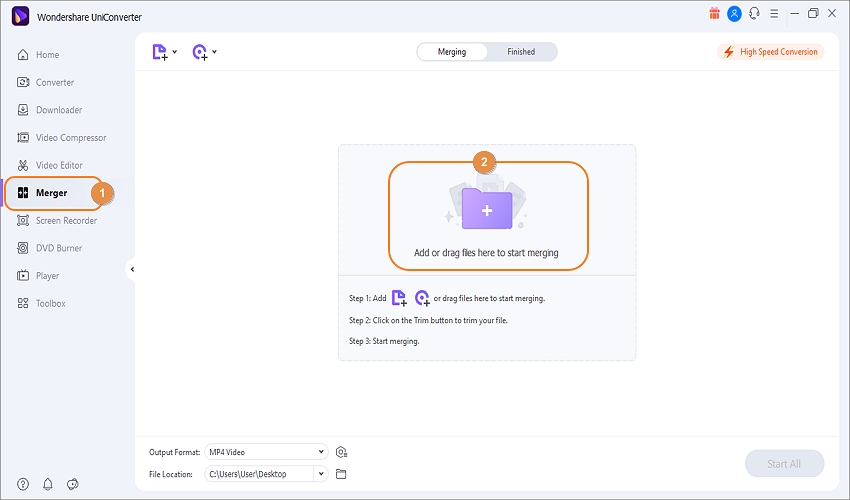
Task: Click the purple folder add-files icon
Action: tap(487, 209)
